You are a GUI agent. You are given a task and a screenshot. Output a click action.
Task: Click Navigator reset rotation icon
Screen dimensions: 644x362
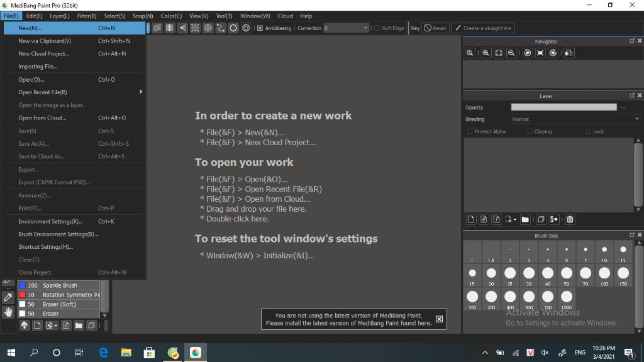pos(540,53)
